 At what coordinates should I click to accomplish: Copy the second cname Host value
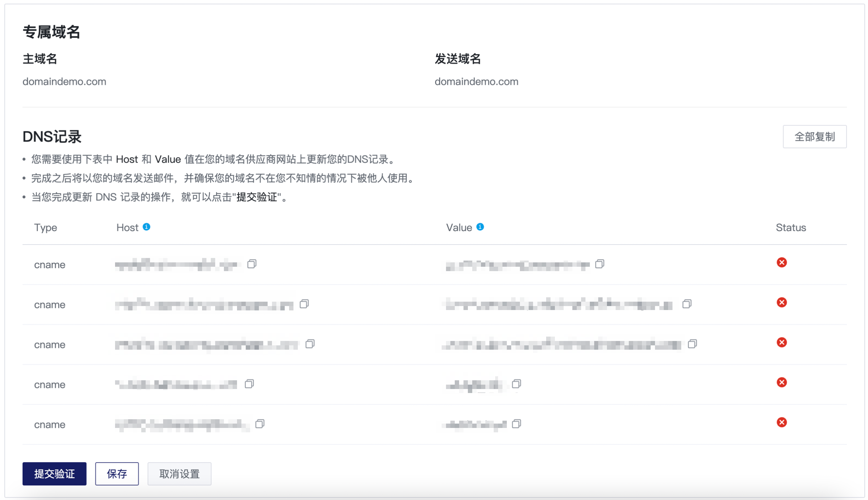304,304
